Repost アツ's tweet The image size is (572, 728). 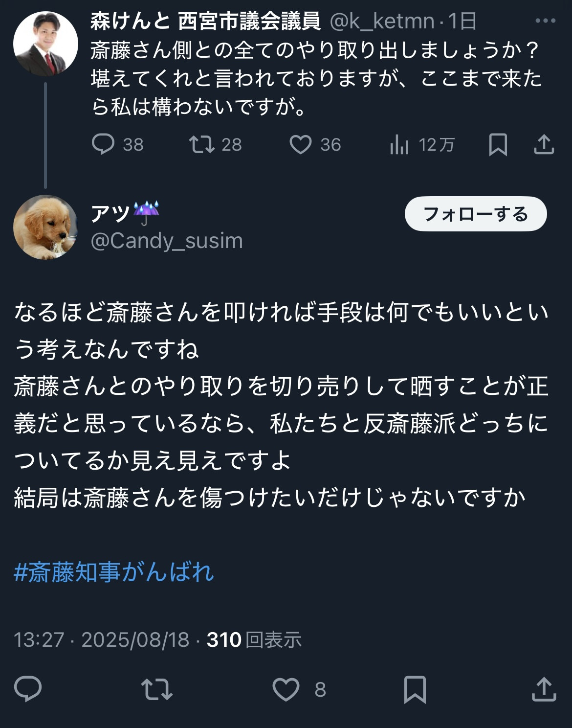point(157,689)
